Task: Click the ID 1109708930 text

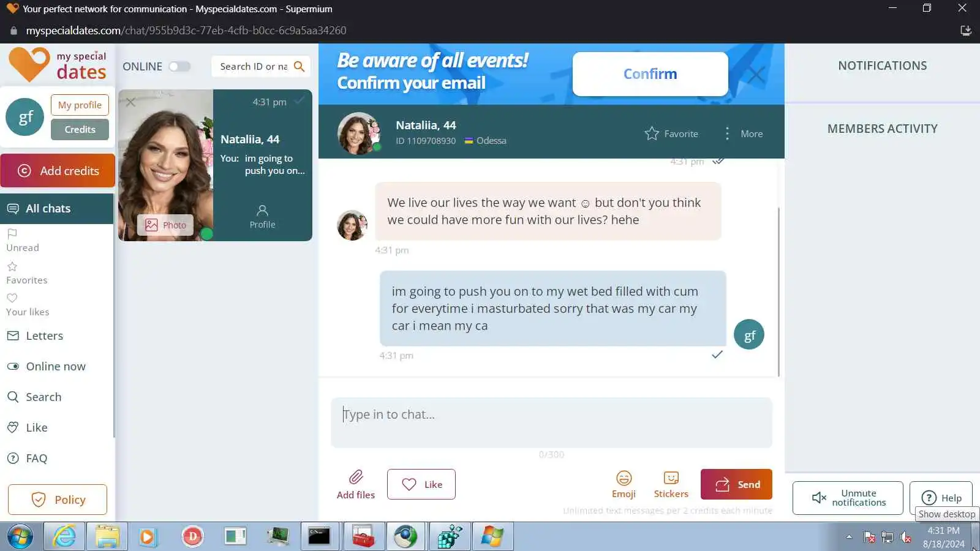Action: click(x=426, y=141)
